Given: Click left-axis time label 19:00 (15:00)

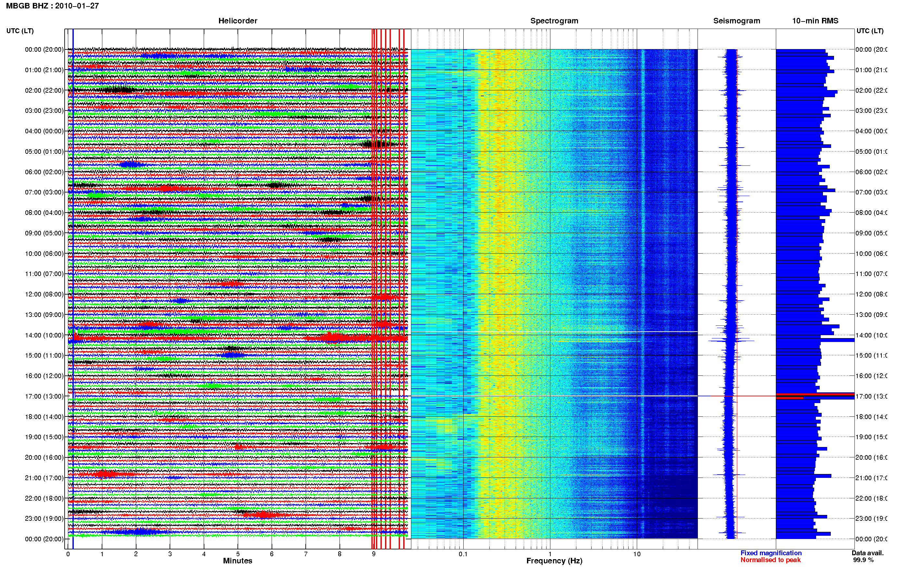Looking at the screenshot, I should click(44, 437).
